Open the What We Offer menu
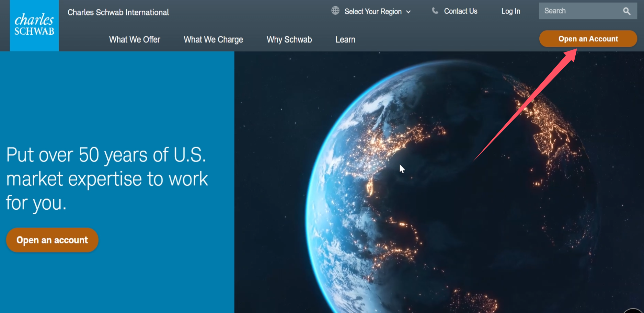Screen dimensions: 644x313 point(135,39)
